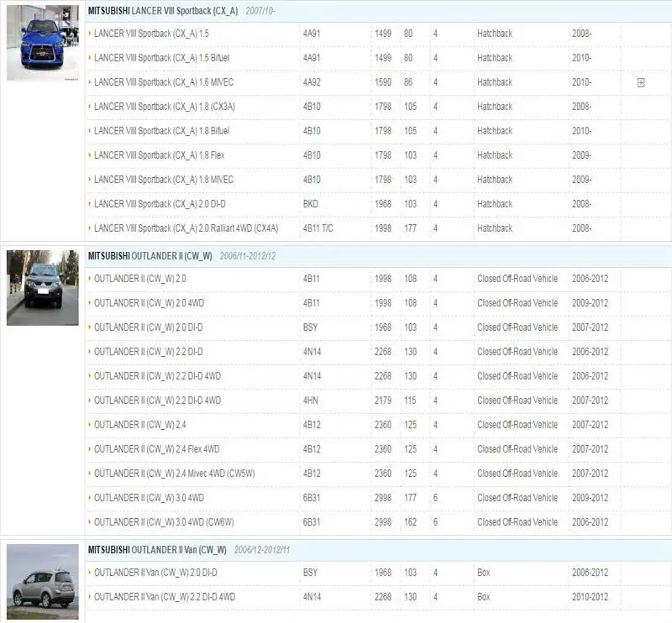Open the Outlander II front-view thumbnail

point(43,287)
